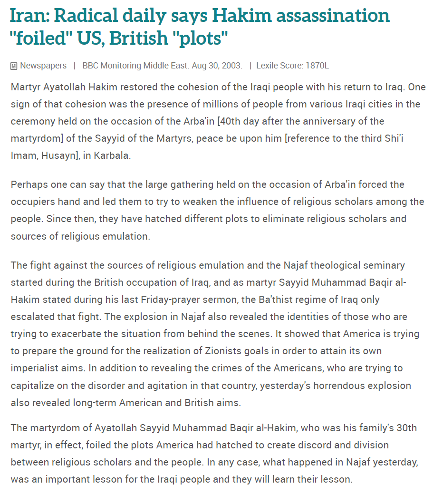Click the phrase "Friday-prayer sermon" in the article

click(x=193, y=300)
